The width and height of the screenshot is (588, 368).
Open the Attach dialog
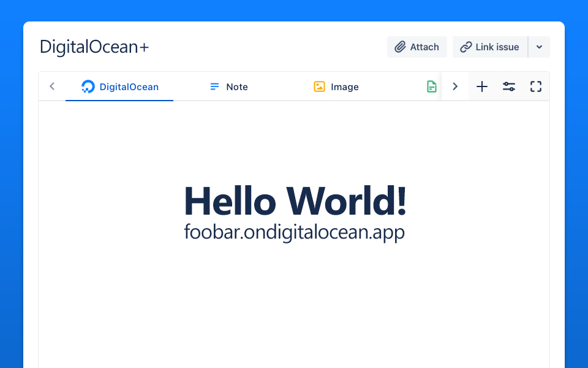tap(417, 47)
